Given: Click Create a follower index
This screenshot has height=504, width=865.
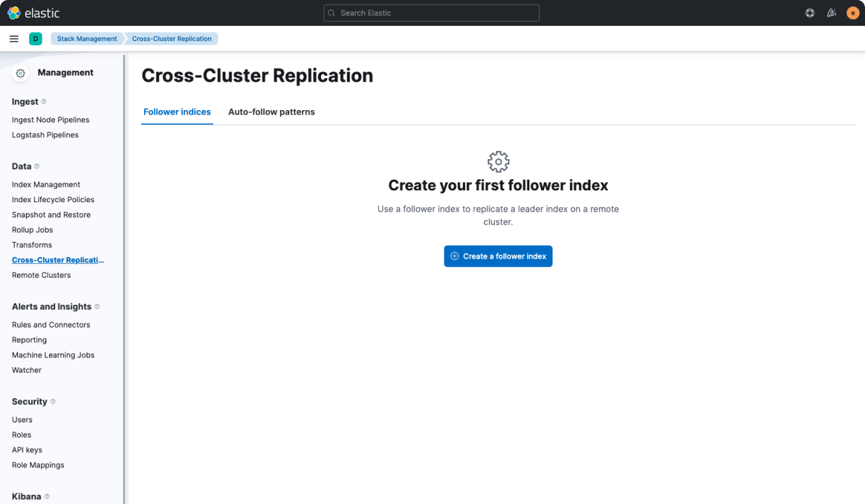Looking at the screenshot, I should click(498, 256).
